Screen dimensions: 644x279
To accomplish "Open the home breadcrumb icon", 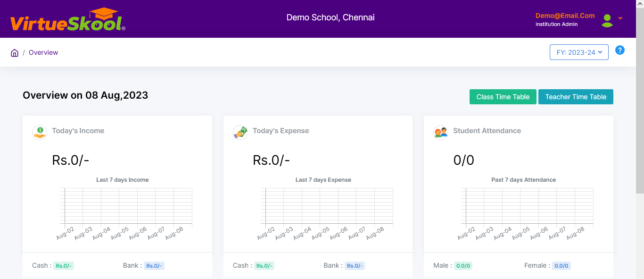I will (15, 53).
